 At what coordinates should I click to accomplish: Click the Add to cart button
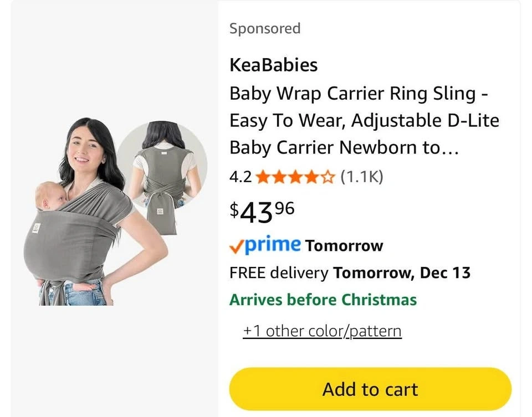click(370, 389)
